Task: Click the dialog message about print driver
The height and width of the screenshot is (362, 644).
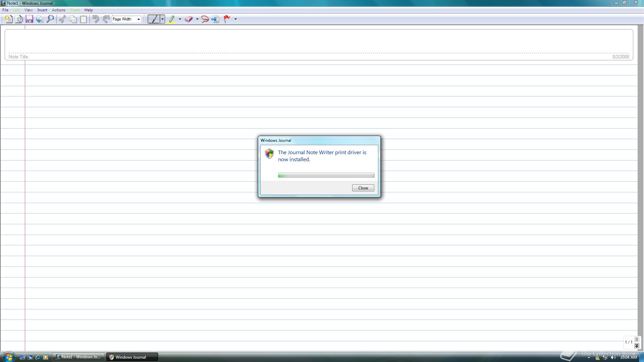Action: [322, 156]
